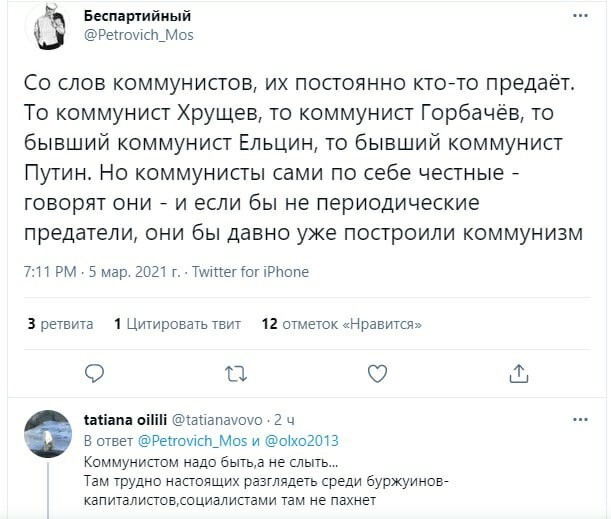Image resolution: width=611 pixels, height=519 pixels.
Task: Click the reply speech bubble icon
Action: click(95, 374)
